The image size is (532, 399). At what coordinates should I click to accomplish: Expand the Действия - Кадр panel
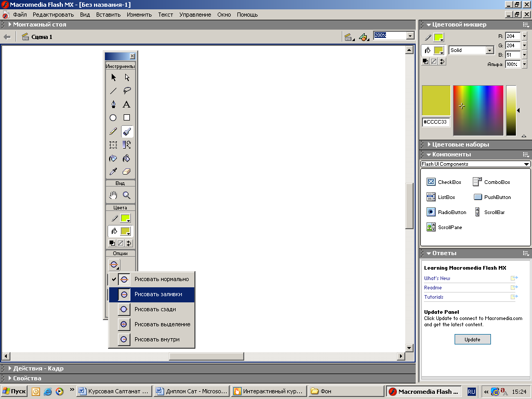click(x=10, y=368)
